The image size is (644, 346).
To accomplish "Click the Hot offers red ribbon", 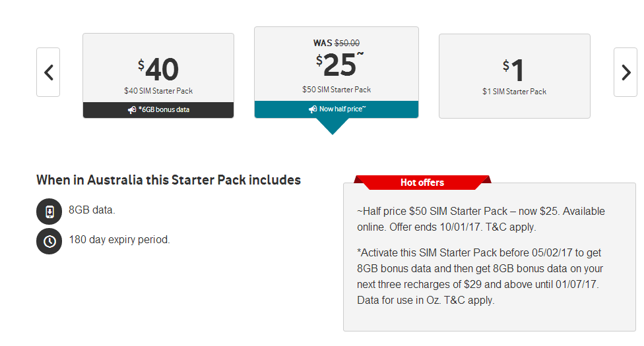I will [x=422, y=183].
